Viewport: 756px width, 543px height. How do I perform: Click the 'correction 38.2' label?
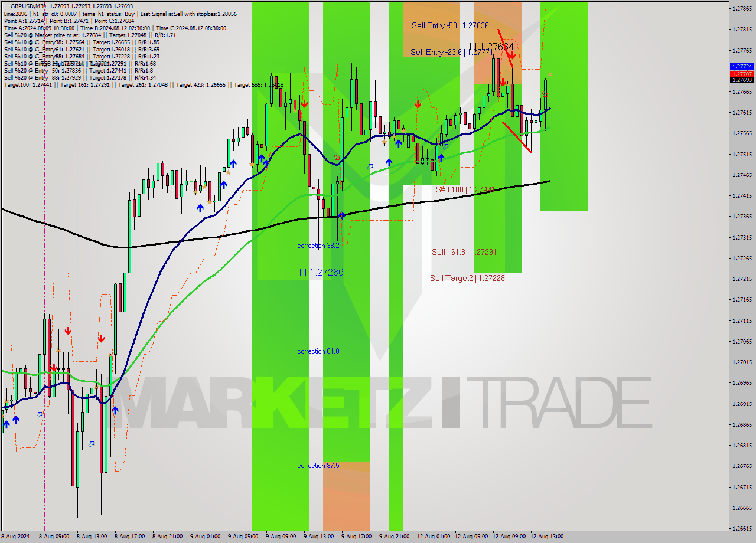318,245
